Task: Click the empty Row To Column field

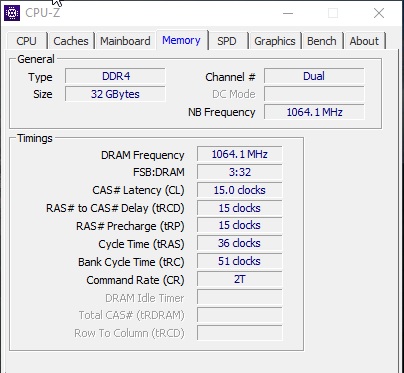Action: 239,333
